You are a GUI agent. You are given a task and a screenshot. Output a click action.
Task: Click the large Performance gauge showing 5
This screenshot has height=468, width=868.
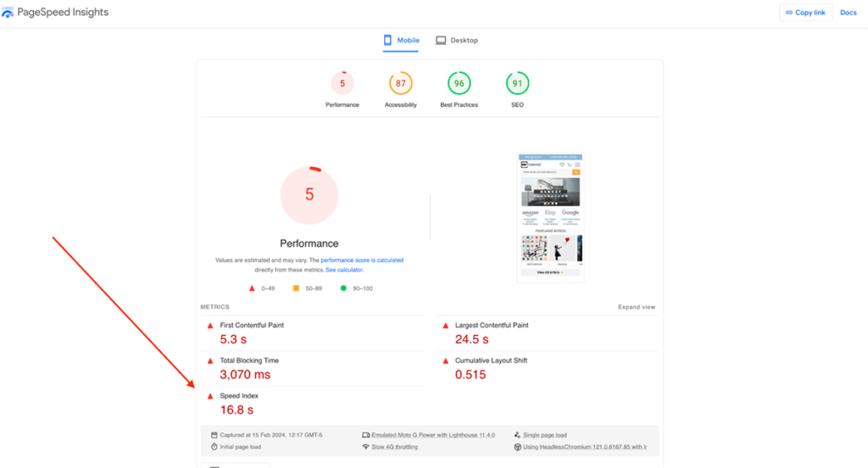point(309,195)
